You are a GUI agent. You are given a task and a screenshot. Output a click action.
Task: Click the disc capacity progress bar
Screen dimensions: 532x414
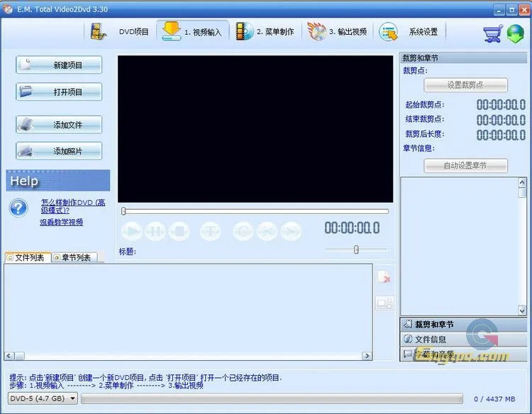pos(272,398)
